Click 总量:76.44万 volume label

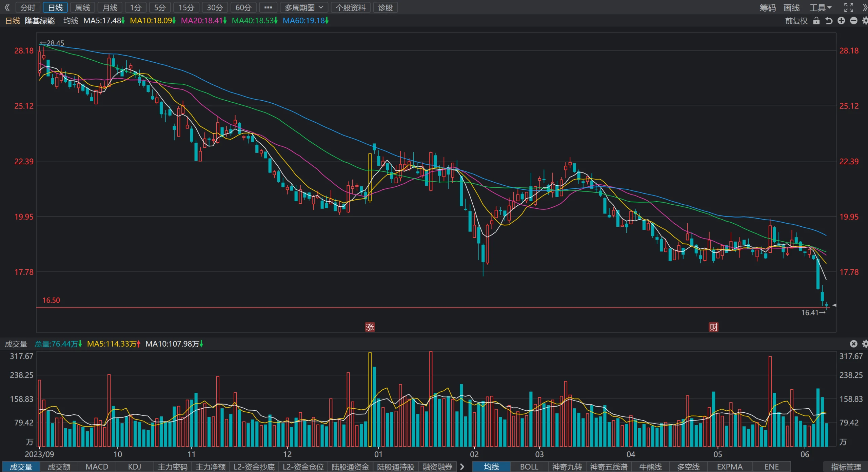tap(58, 344)
